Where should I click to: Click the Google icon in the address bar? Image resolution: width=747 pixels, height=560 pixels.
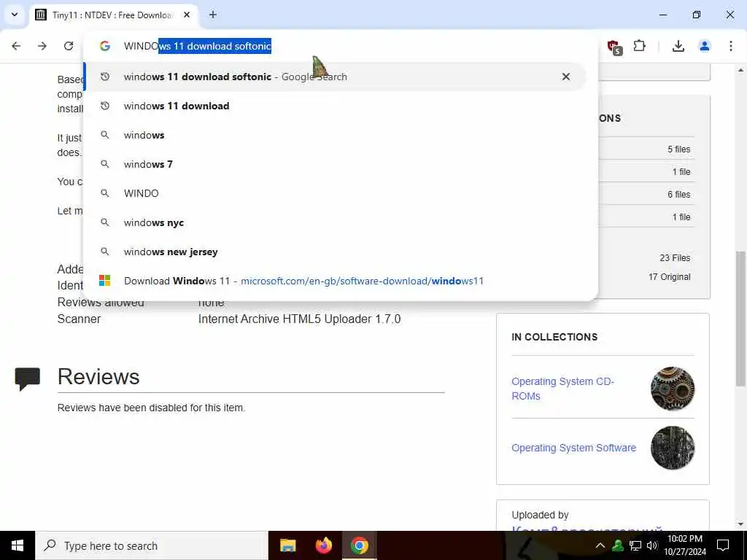point(105,46)
